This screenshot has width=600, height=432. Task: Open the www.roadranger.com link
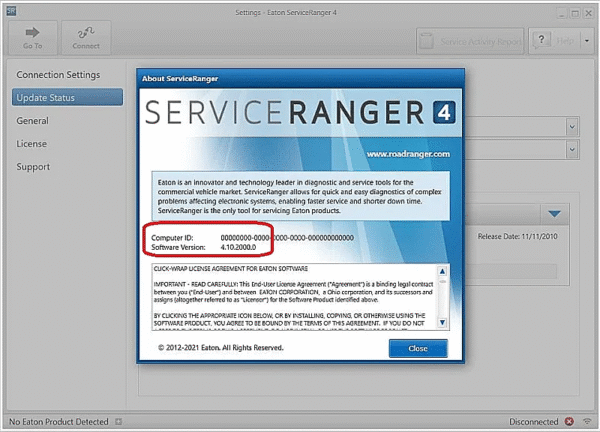(x=408, y=154)
